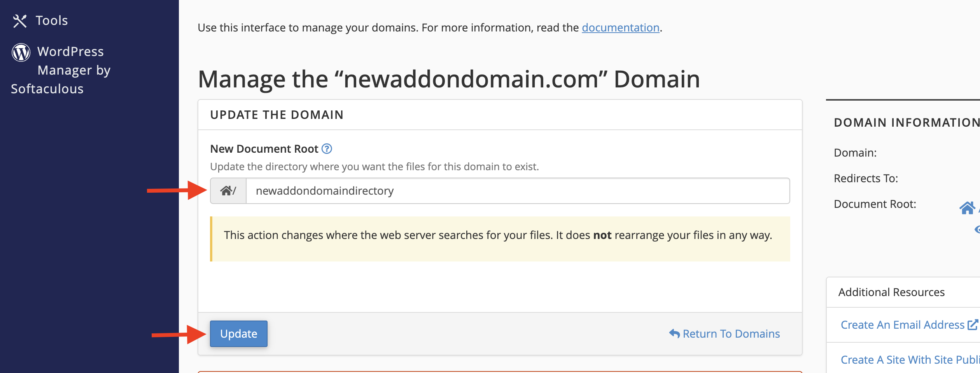Focus the New Document Root input field
Screen dimensions: 980x373
pyautogui.click(x=518, y=191)
